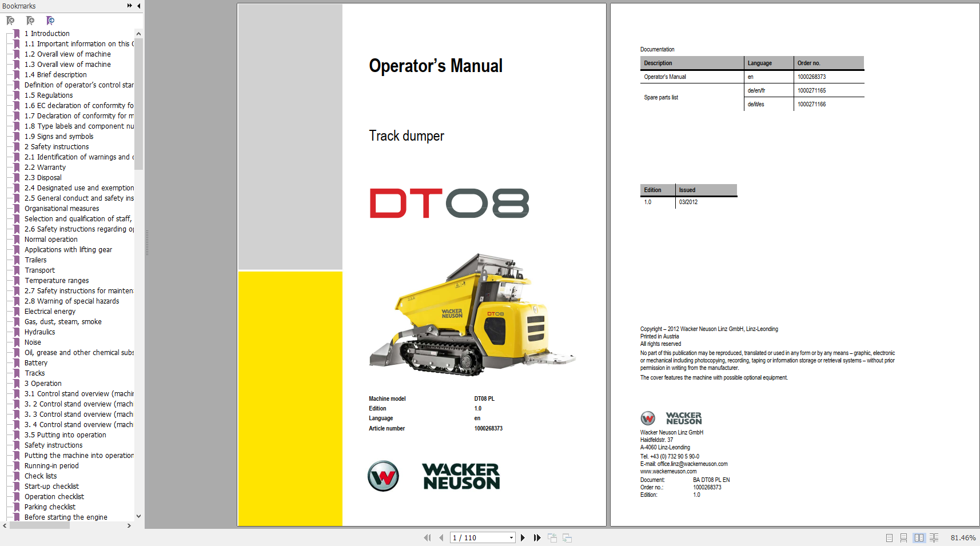The image size is (980, 546).
Task: Open bookmark '1.2 Overall view of machine'
Action: (67, 54)
